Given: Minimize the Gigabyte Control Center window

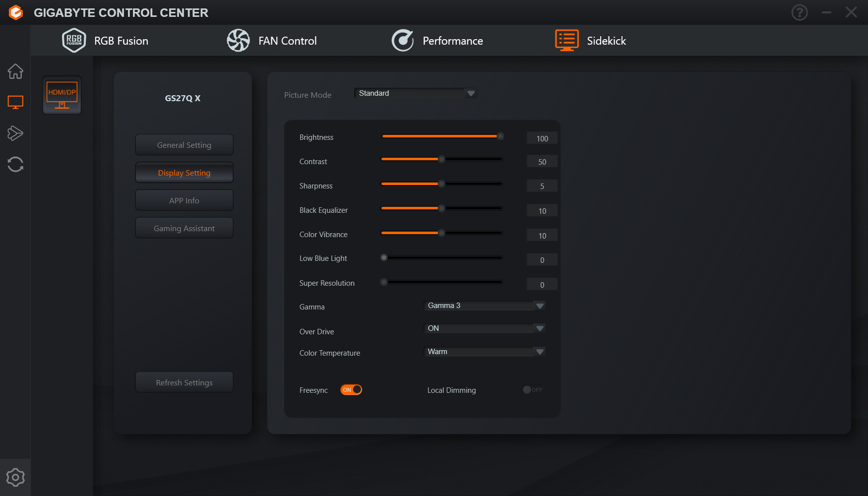Looking at the screenshot, I should click(x=826, y=12).
